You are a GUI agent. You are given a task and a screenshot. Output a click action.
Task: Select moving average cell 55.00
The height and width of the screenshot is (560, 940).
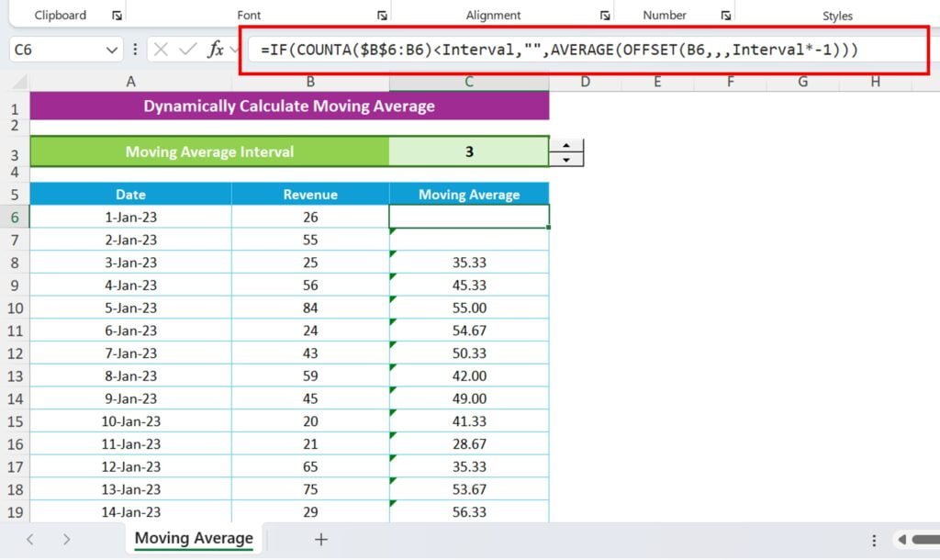[x=469, y=308]
